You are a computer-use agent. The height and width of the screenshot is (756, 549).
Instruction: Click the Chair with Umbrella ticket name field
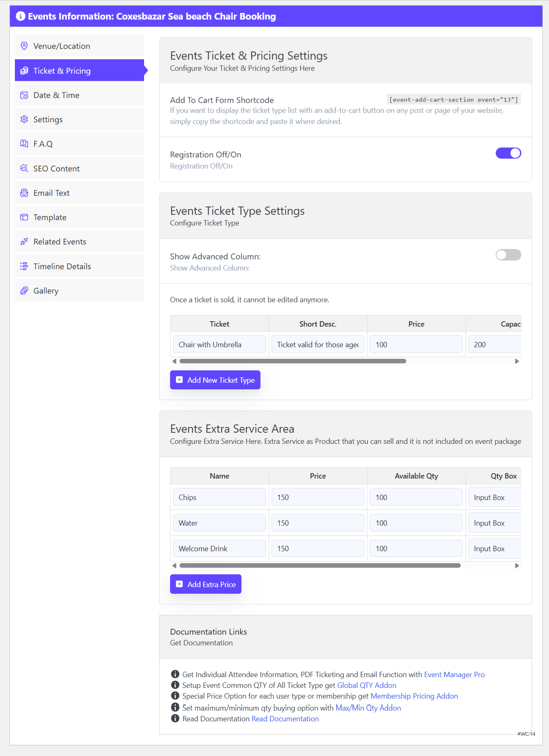pos(219,345)
